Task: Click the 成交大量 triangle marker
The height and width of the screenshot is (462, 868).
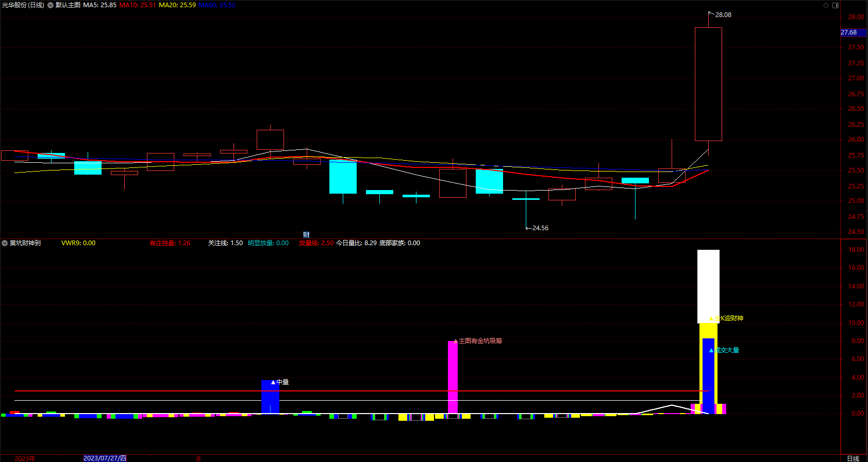Action: [711, 350]
